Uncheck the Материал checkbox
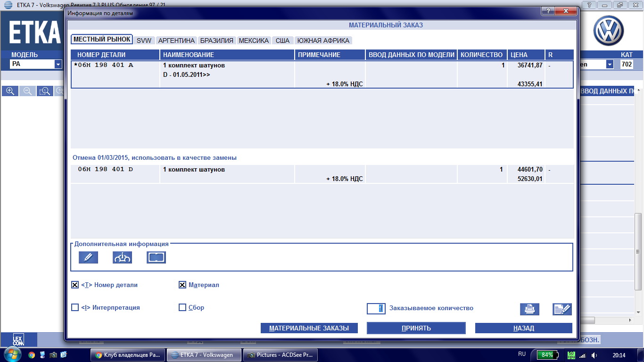This screenshot has height=362, width=644. tap(182, 285)
